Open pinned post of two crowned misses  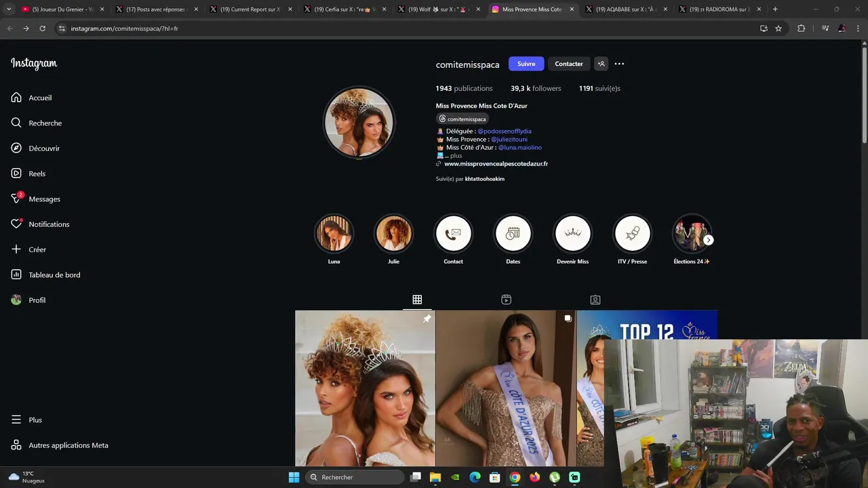point(365,388)
